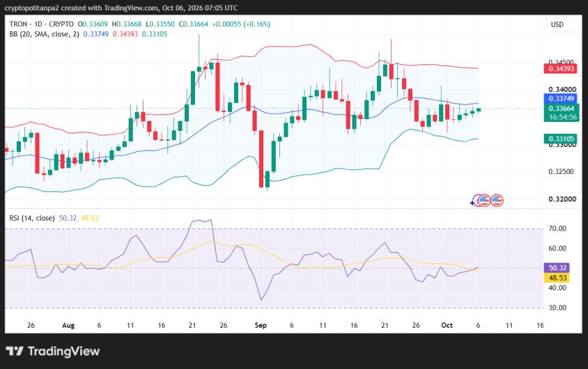Click the second US flag event icon
The width and height of the screenshot is (588, 369).
click(x=497, y=201)
